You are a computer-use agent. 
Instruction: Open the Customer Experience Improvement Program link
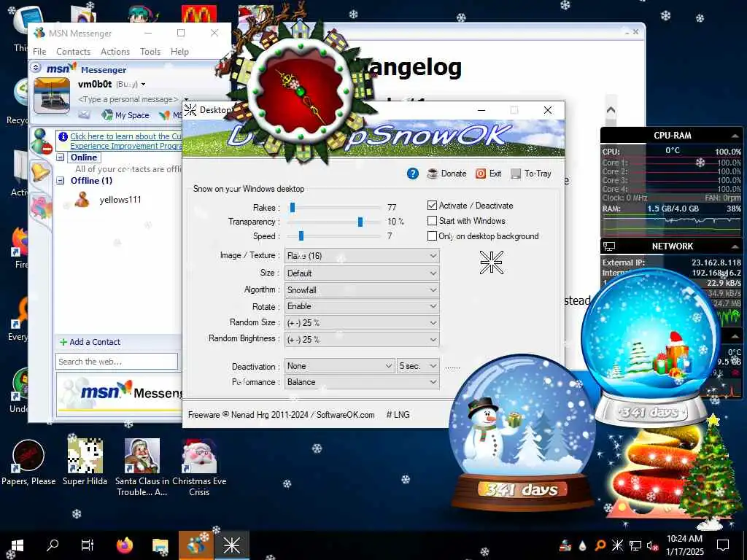pos(125,141)
